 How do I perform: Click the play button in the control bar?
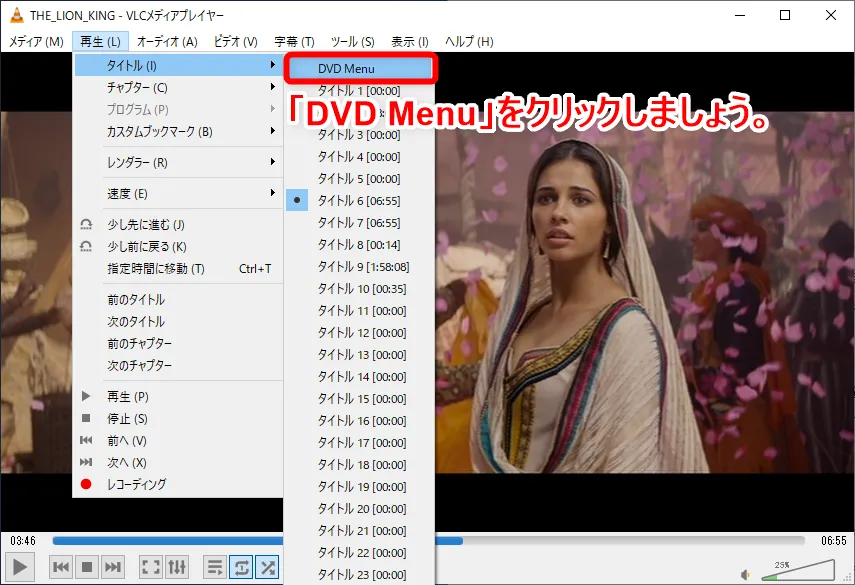click(20, 567)
